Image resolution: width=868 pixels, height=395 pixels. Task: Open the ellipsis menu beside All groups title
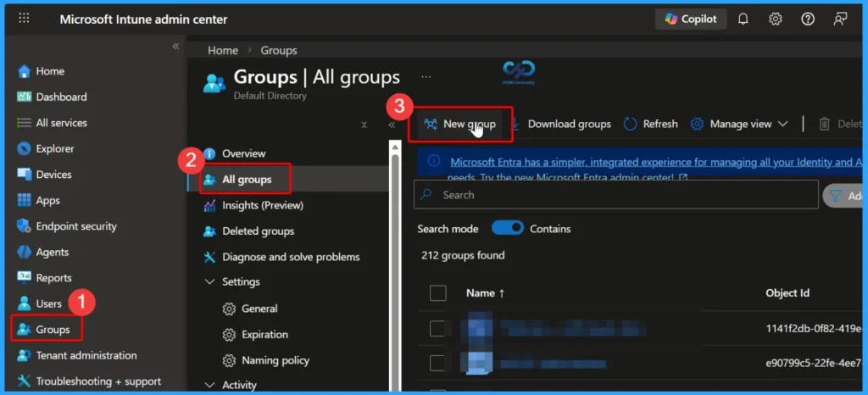426,77
